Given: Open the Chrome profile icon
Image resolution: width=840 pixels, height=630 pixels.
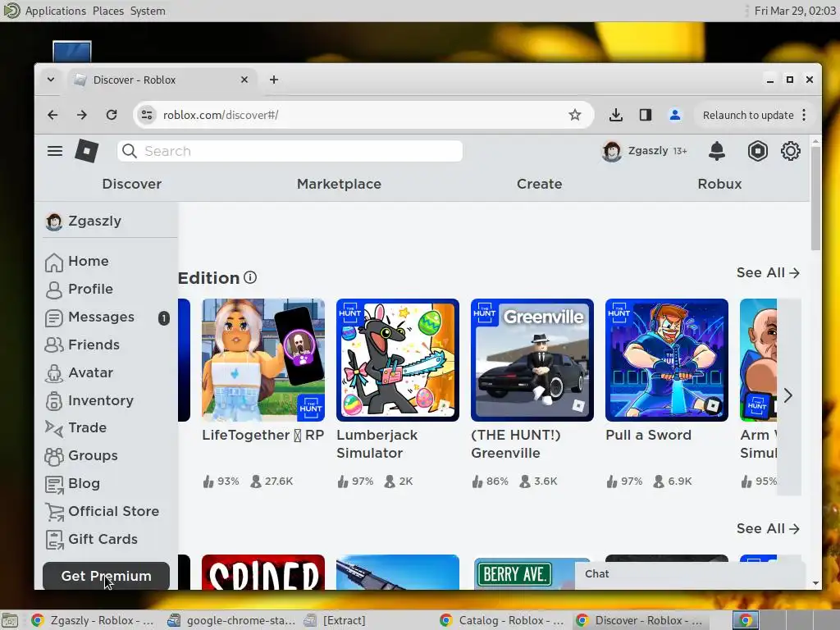Looking at the screenshot, I should (675, 115).
